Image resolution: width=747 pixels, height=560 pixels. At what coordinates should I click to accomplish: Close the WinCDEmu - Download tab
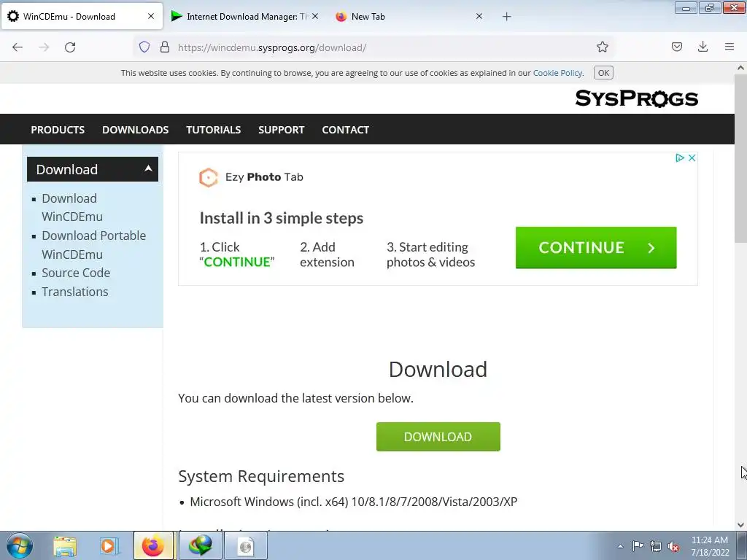pos(151,16)
